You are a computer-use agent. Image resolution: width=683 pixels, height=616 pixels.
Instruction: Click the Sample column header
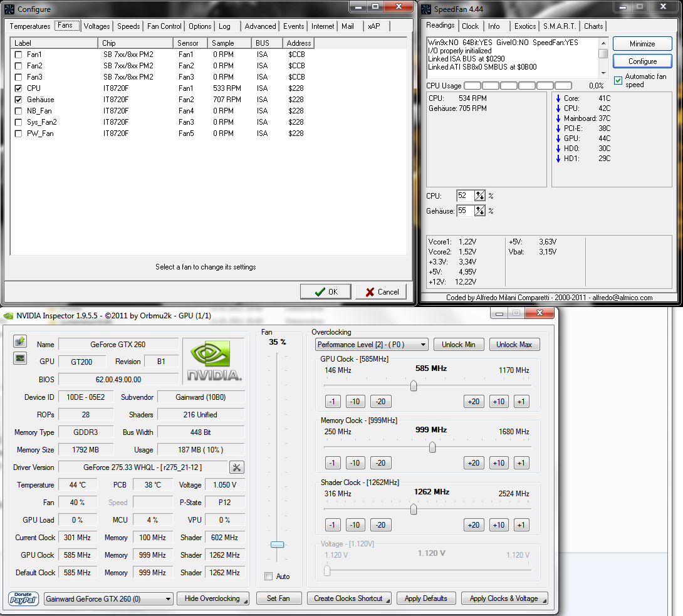pyautogui.click(x=229, y=43)
